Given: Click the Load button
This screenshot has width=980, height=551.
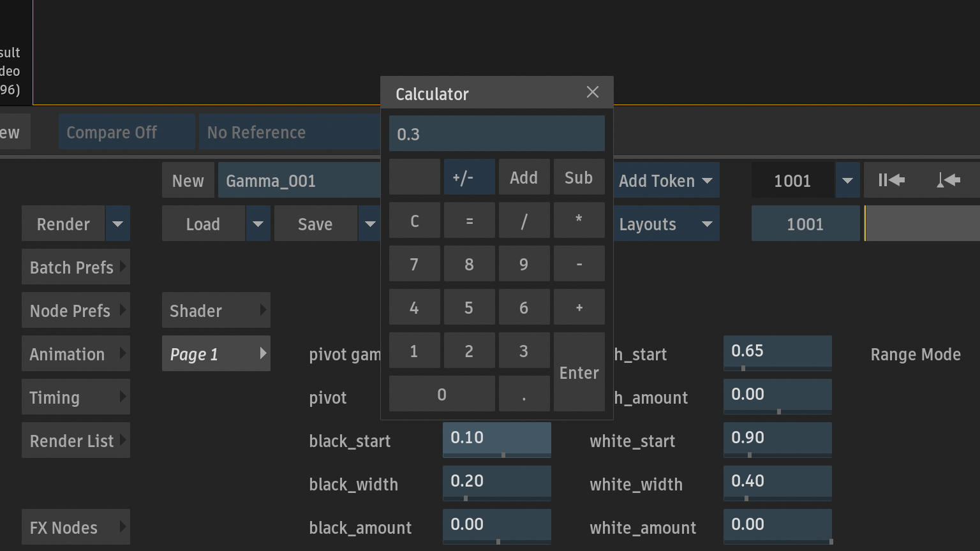Looking at the screenshot, I should pyautogui.click(x=204, y=224).
